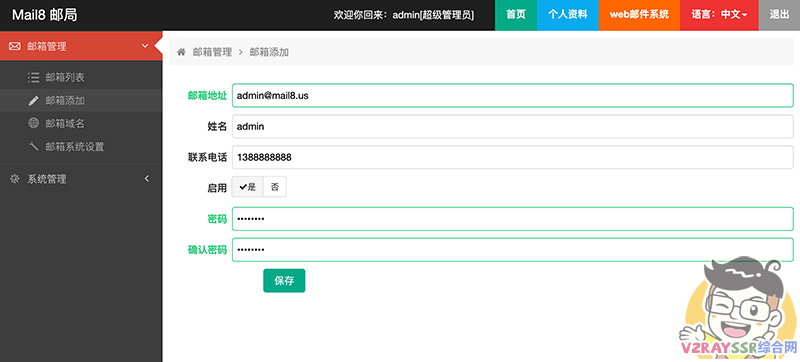Click the list icon beside 邮箱列表
Viewport: 800px width, 362px height.
coord(33,77)
